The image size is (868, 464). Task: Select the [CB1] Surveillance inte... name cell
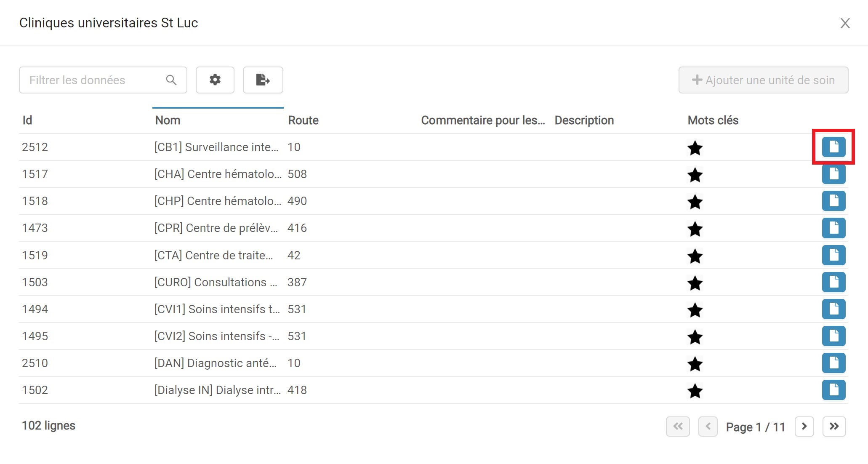click(216, 147)
